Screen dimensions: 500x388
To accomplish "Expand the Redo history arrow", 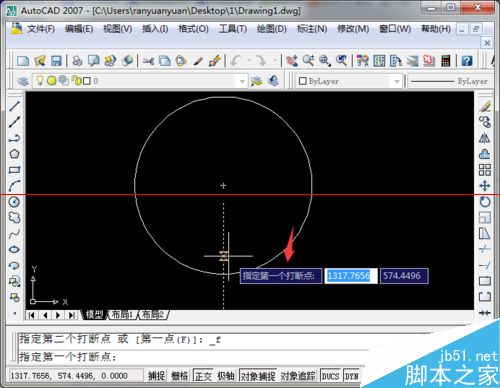I will tap(275, 61).
